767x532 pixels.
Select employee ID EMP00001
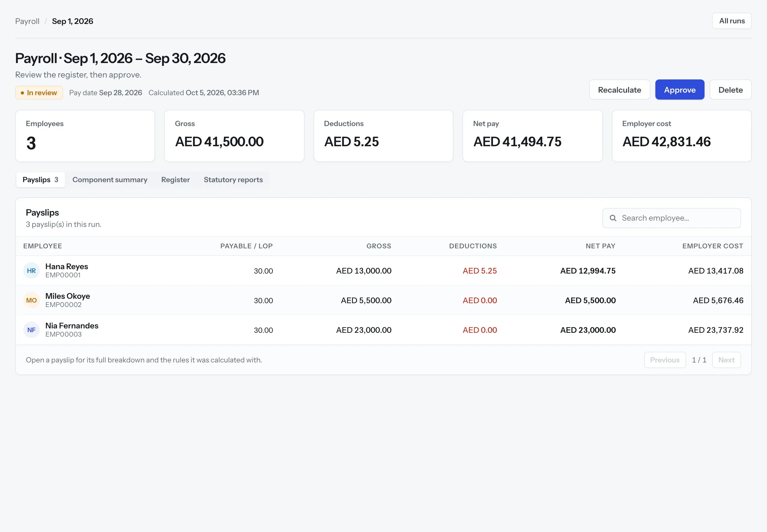[63, 275]
